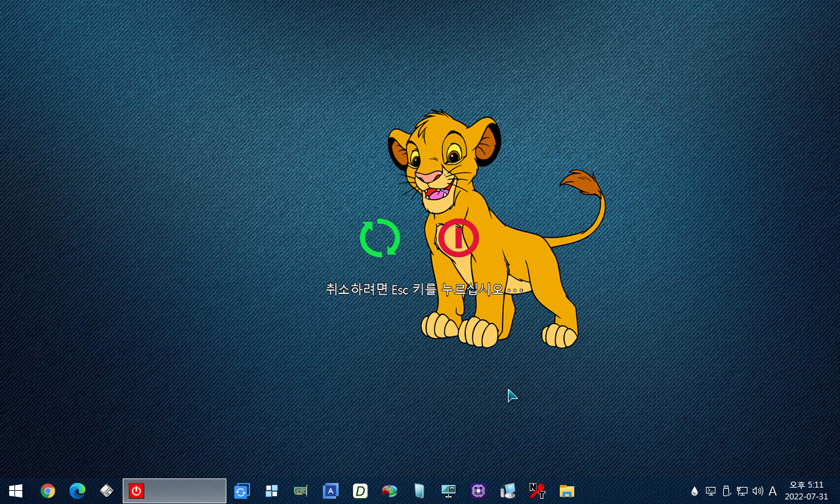The height and width of the screenshot is (504, 840).
Task: Switch input mode via A indicator
Action: click(772, 491)
